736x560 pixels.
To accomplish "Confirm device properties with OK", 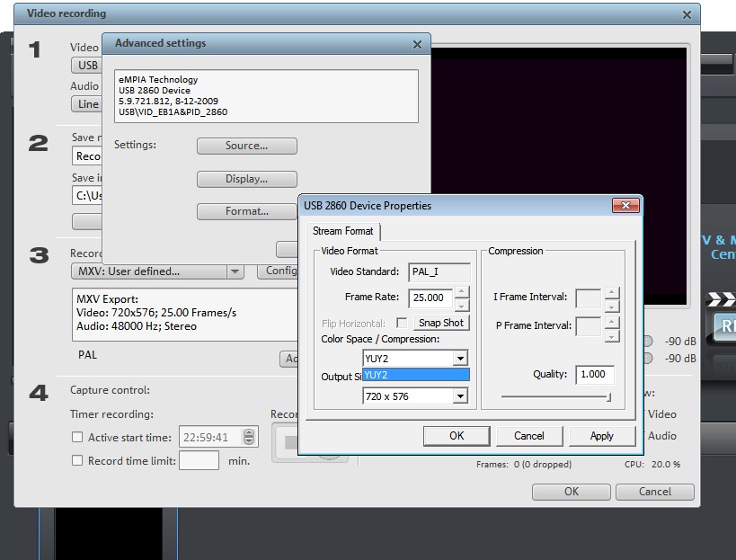I will 457,436.
